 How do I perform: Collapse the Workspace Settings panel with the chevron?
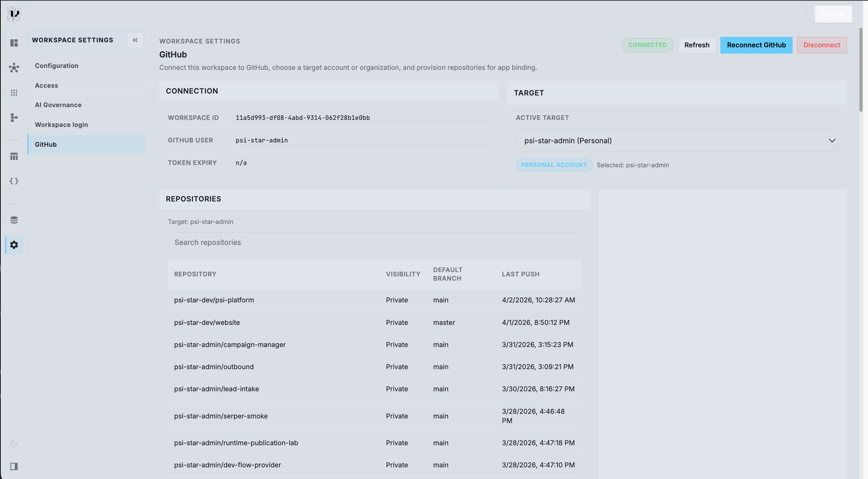pyautogui.click(x=135, y=40)
